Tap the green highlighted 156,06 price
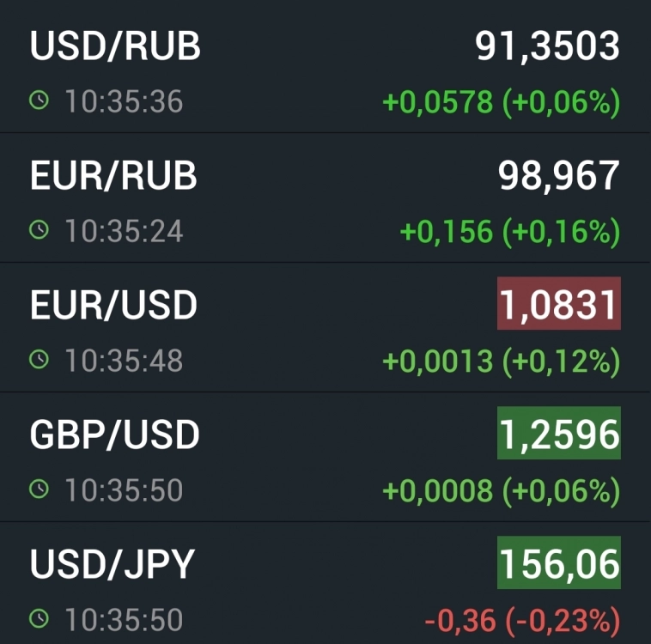 pos(558,565)
